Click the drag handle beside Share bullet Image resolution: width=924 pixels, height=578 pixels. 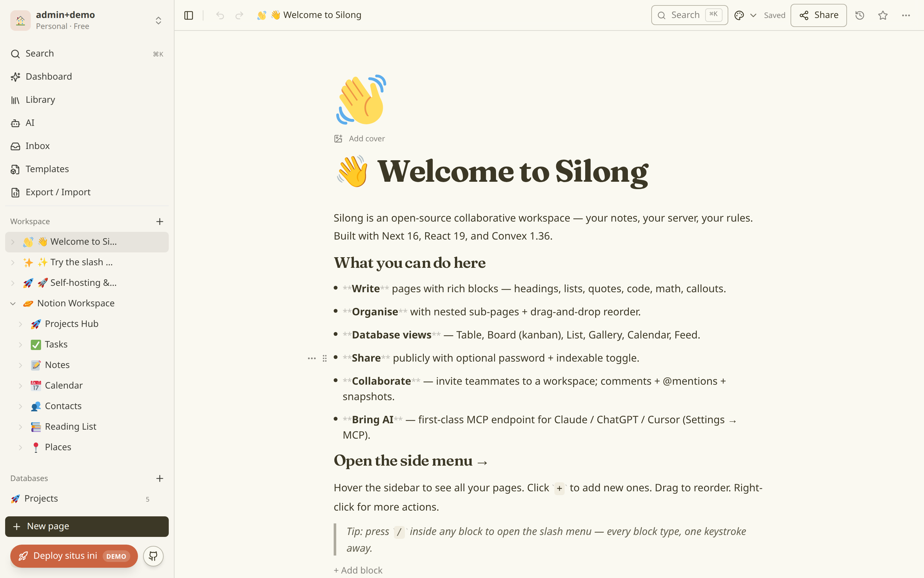325,358
